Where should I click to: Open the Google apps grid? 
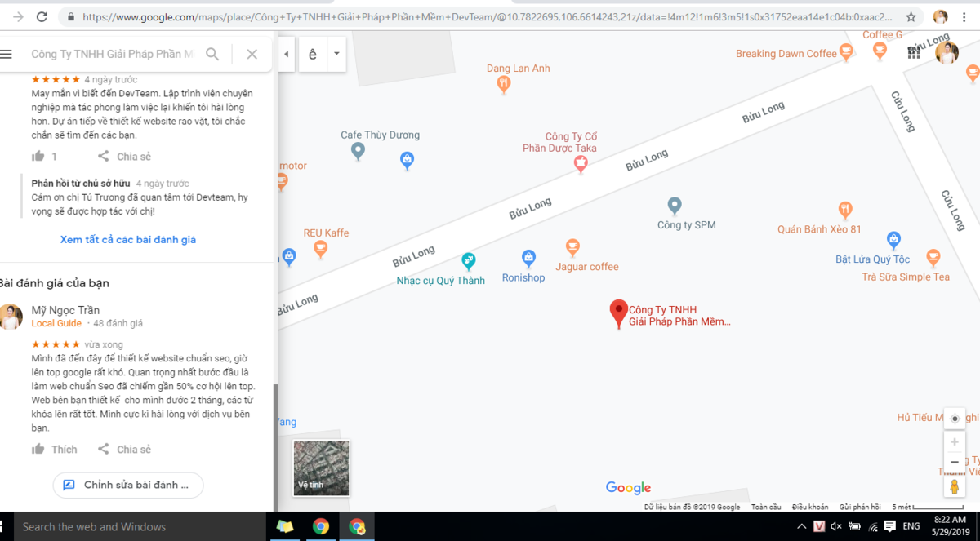pyautogui.click(x=914, y=52)
